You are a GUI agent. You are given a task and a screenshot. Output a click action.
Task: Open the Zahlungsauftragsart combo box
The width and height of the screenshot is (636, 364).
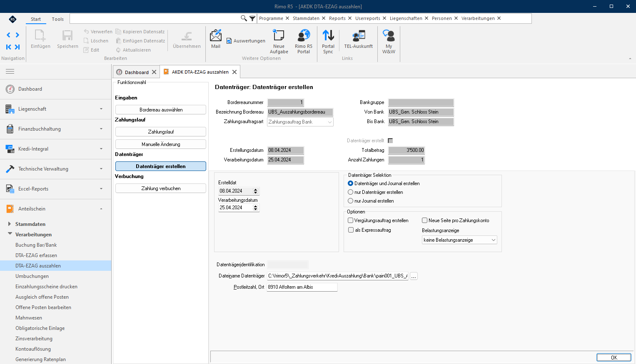point(300,122)
